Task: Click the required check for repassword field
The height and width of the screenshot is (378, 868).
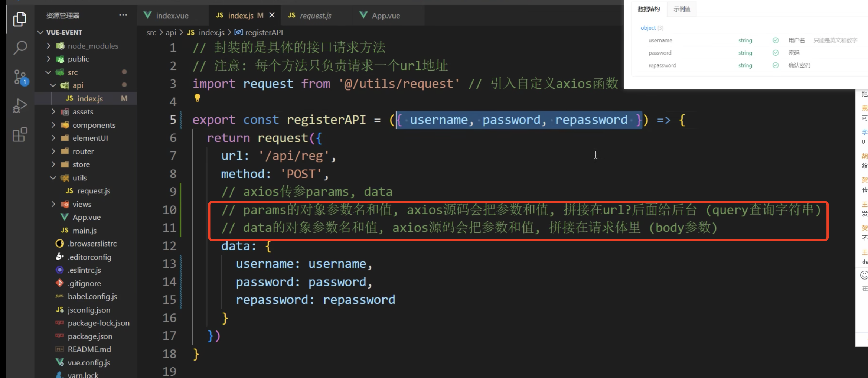Action: click(x=776, y=65)
